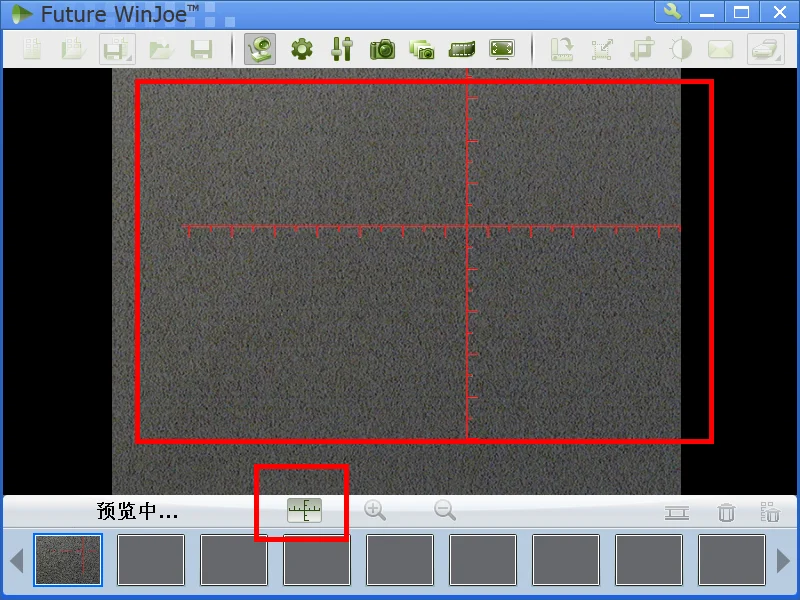
Task: Crop the image using the crop icon
Action: click(641, 49)
